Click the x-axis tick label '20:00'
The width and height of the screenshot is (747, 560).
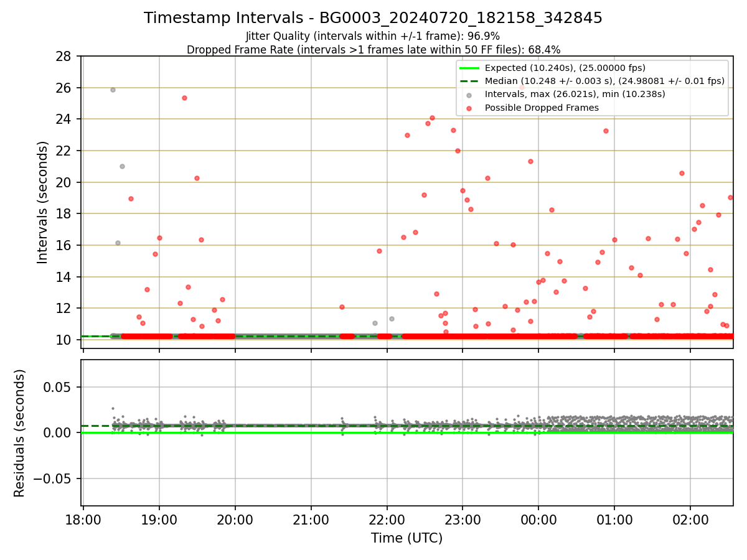[x=235, y=520]
